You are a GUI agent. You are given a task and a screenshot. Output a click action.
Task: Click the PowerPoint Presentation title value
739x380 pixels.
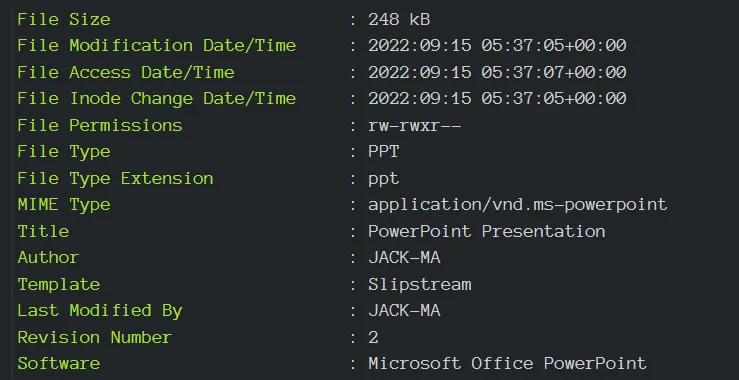[486, 231]
